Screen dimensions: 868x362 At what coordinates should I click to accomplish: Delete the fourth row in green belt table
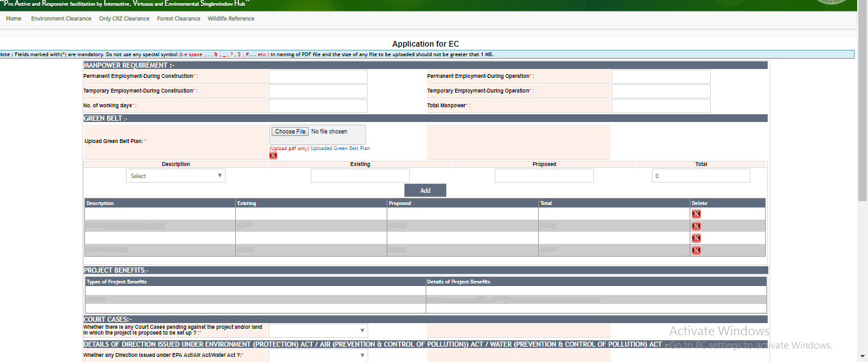point(696,250)
